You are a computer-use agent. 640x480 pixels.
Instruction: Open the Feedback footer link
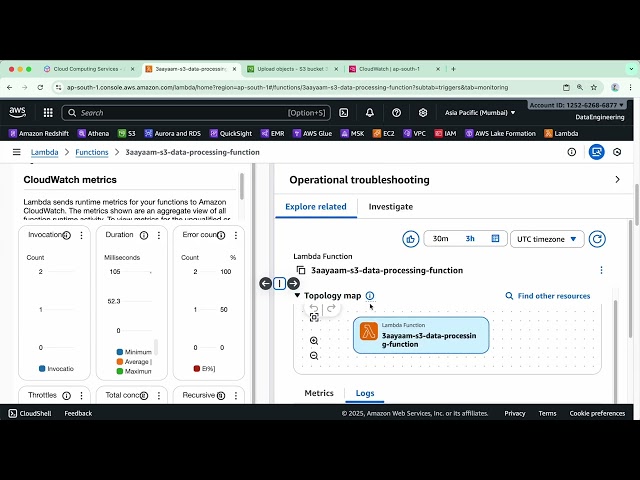click(78, 413)
